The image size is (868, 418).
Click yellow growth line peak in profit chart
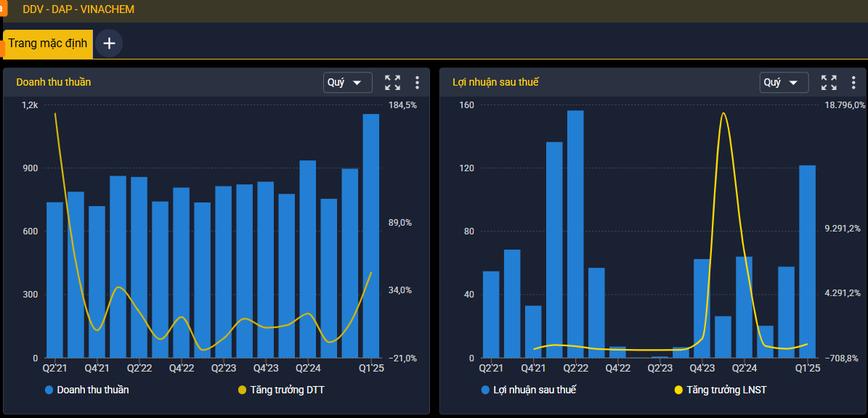point(723,113)
